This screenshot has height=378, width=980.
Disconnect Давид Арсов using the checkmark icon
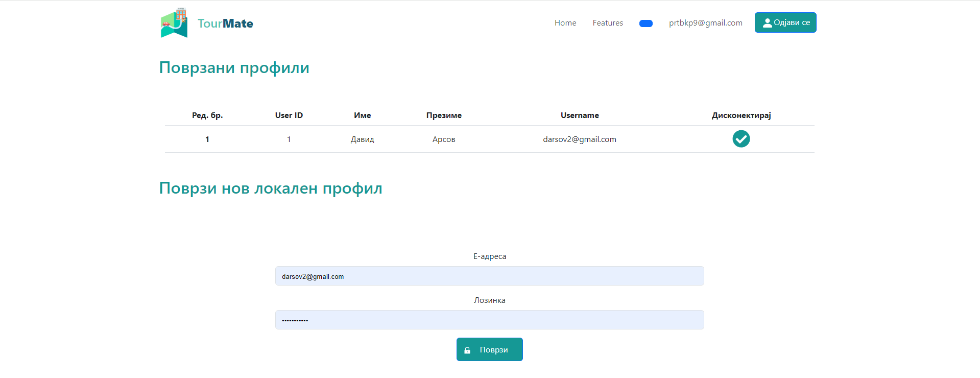[x=740, y=139]
